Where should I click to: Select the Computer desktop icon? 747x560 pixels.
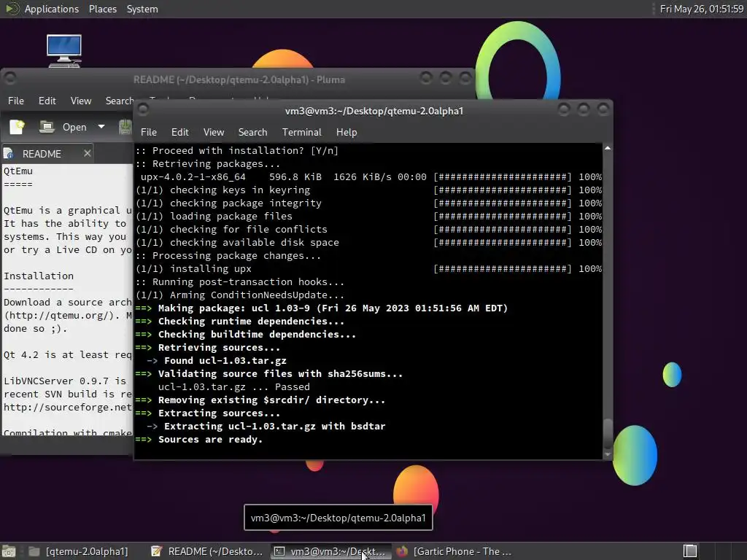pyautogui.click(x=64, y=50)
